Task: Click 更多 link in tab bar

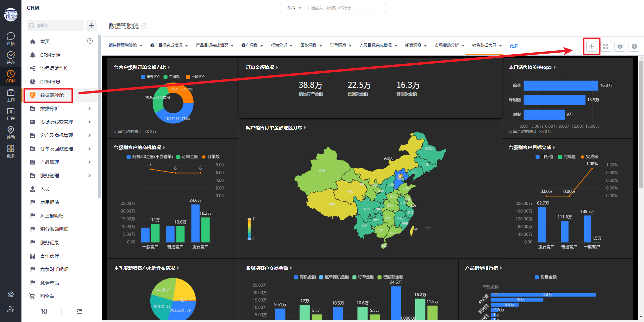Action: point(514,46)
